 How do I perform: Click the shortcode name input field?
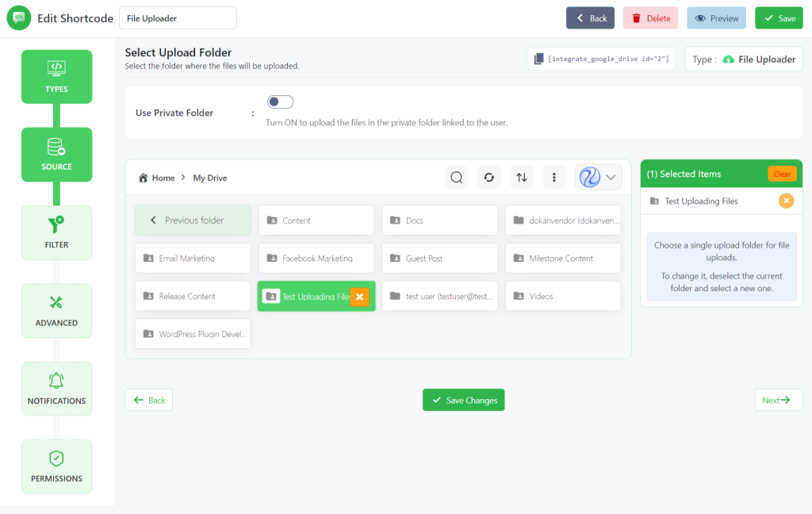178,18
